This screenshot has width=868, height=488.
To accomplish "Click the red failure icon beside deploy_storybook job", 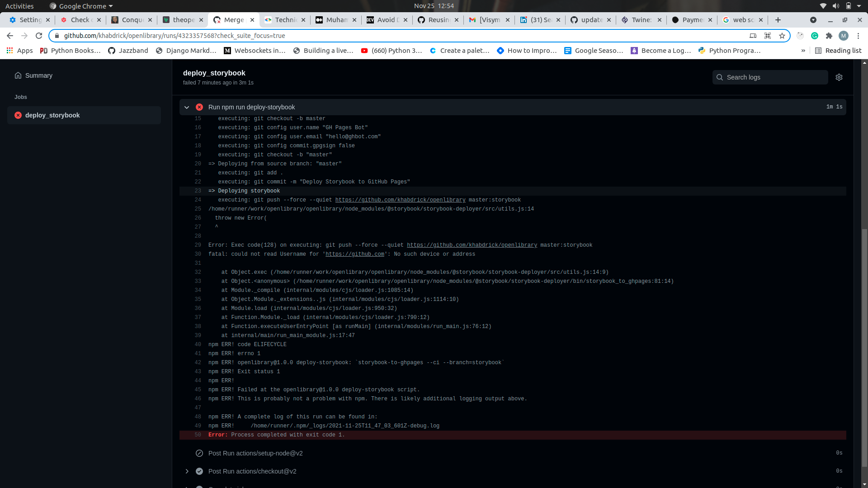I will click(18, 115).
